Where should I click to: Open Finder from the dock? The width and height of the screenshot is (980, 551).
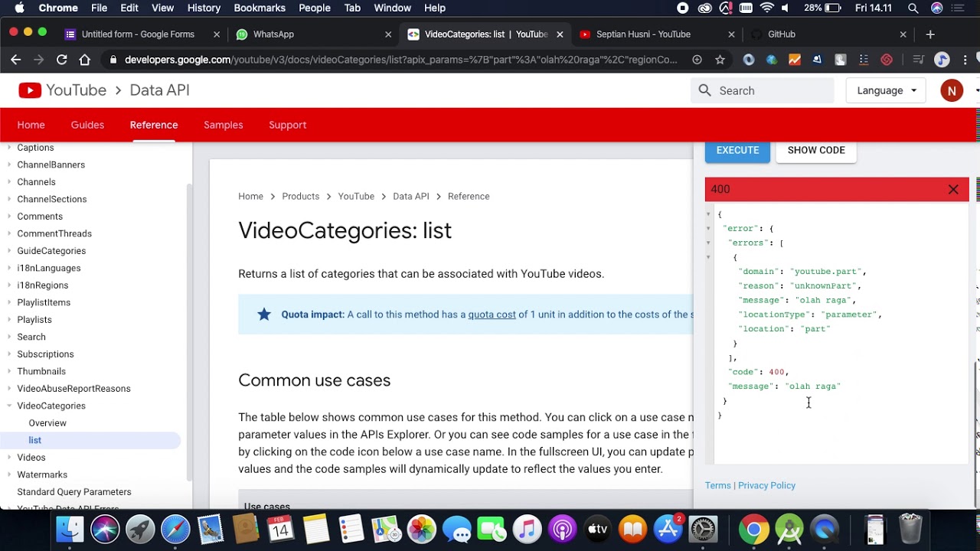[x=70, y=529]
